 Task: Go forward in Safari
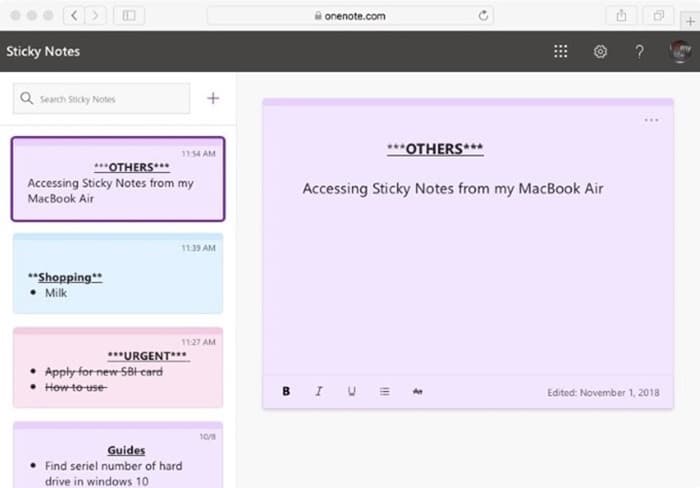(x=95, y=16)
